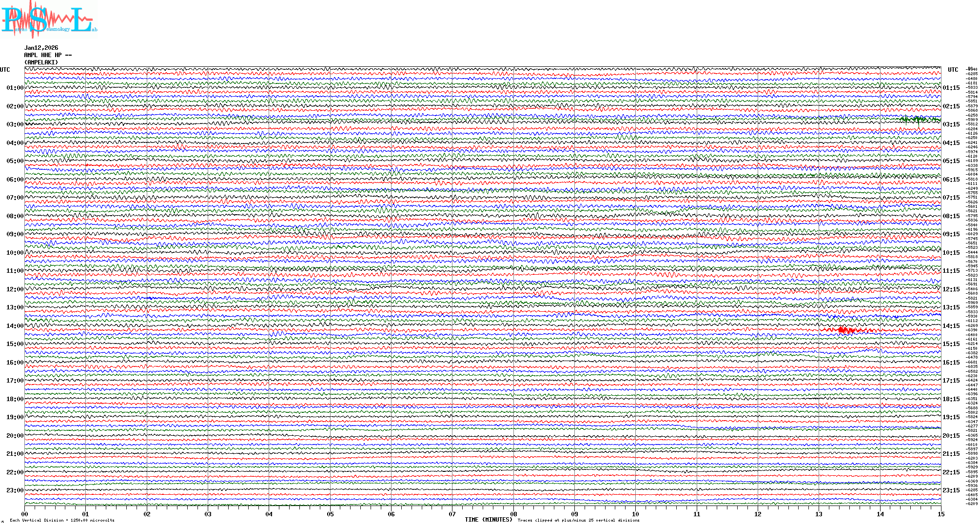This screenshot has width=980, height=527.
Task: Click the 23:15 label on right side
Action: coord(951,490)
